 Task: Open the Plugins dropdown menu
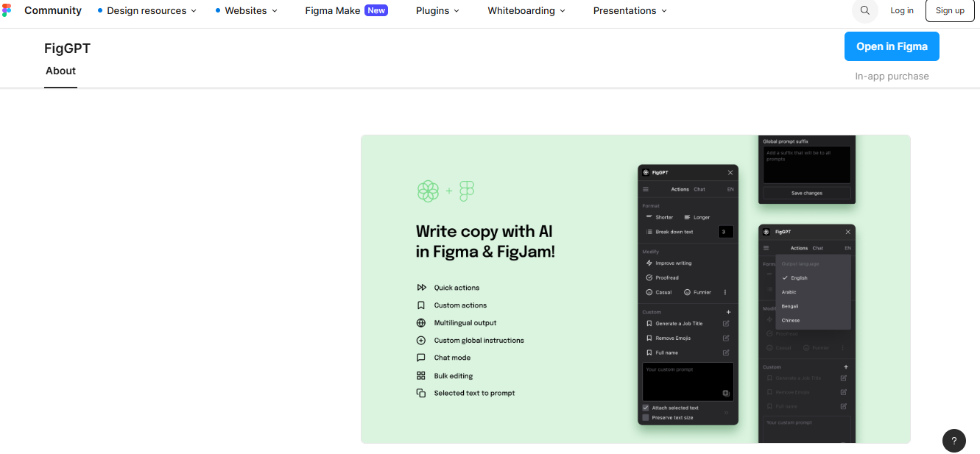click(437, 11)
